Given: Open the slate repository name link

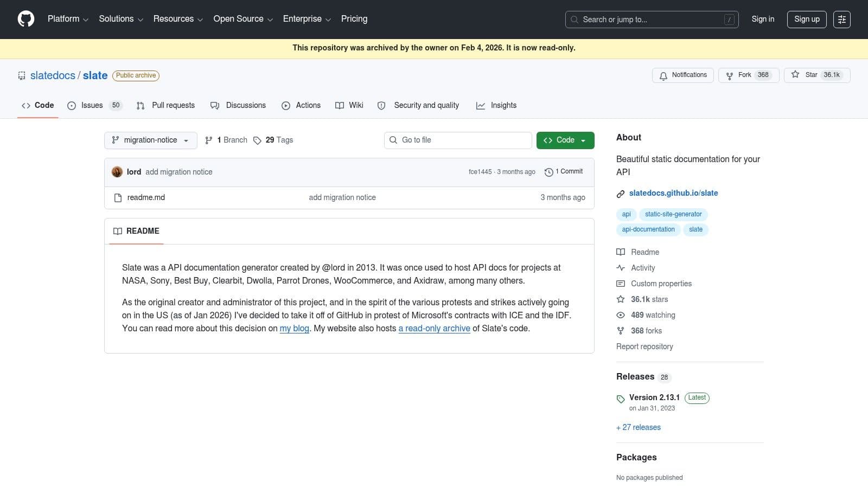Looking at the screenshot, I should (95, 75).
